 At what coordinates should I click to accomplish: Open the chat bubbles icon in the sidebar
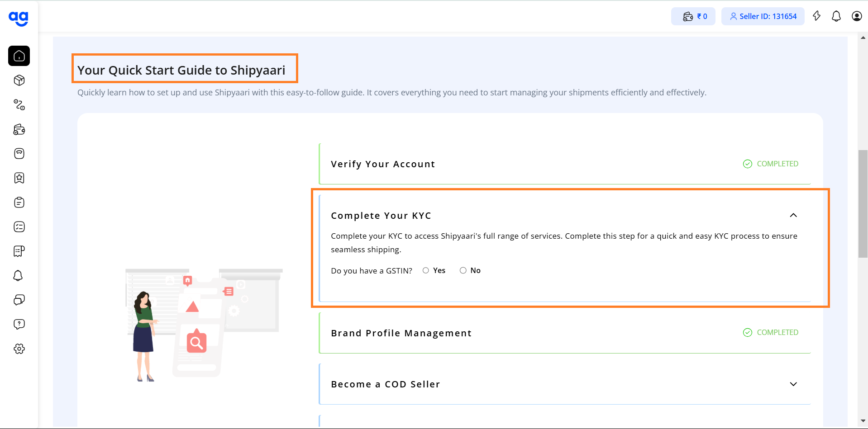(x=19, y=300)
